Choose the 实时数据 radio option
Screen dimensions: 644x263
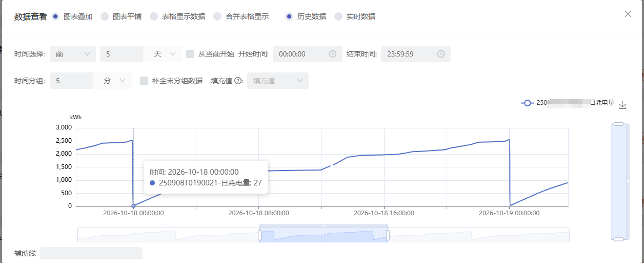point(338,16)
